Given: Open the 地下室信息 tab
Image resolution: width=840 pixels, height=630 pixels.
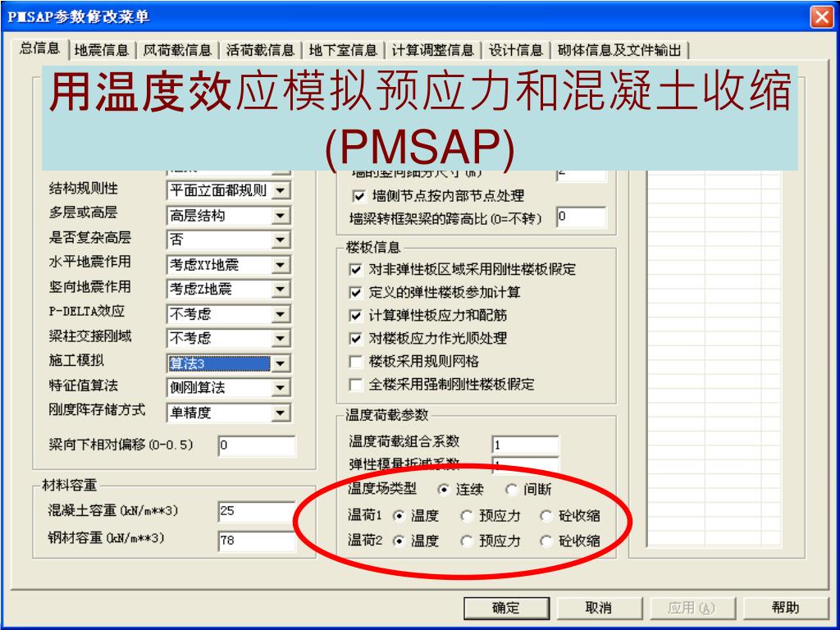Looking at the screenshot, I should coord(344,50).
